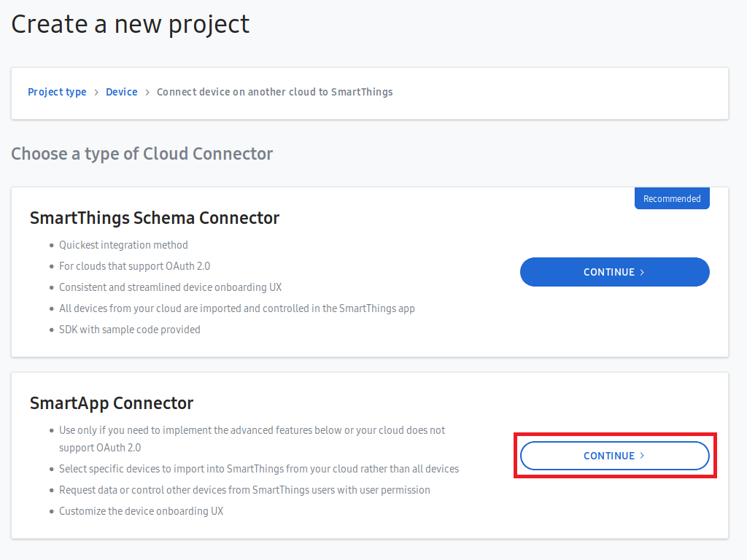
Task: Click the 'Quickest integration method' bullet
Action: [x=123, y=245]
